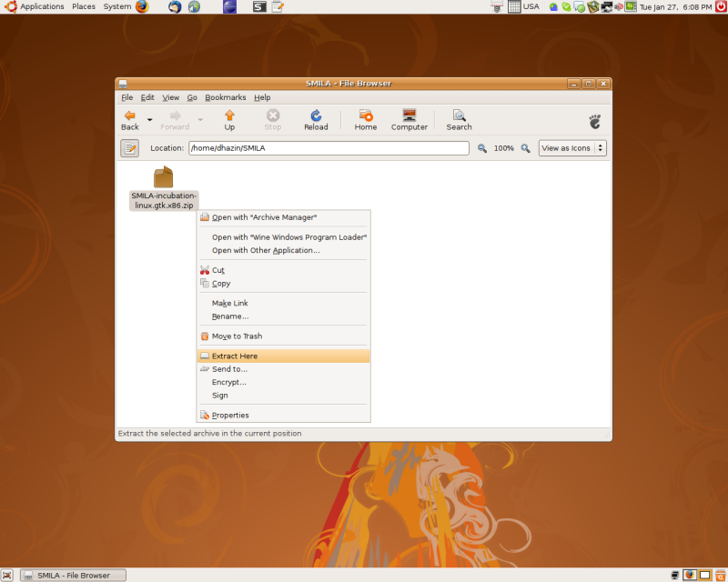Choose Open with "Archive Manager"
Image resolution: width=728 pixels, height=582 pixels.
(x=283, y=217)
